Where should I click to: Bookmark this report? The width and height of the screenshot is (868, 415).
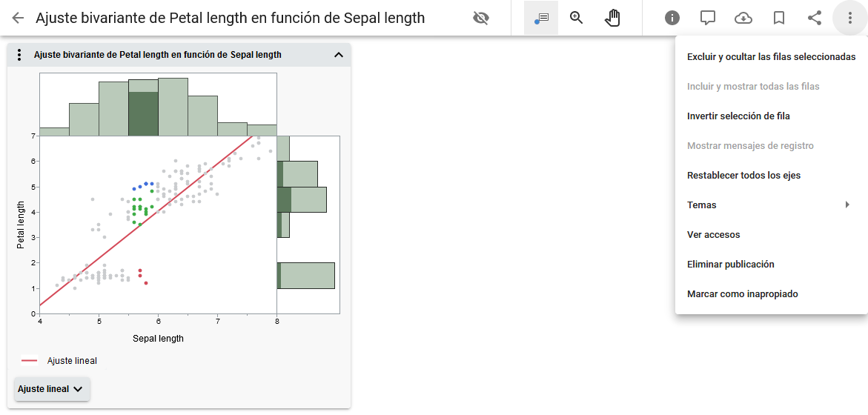779,18
